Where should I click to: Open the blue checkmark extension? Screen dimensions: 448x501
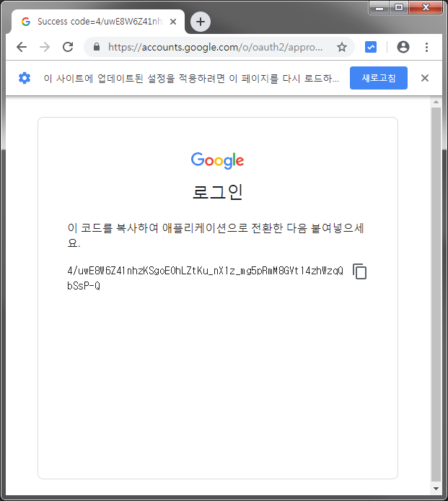(370, 47)
